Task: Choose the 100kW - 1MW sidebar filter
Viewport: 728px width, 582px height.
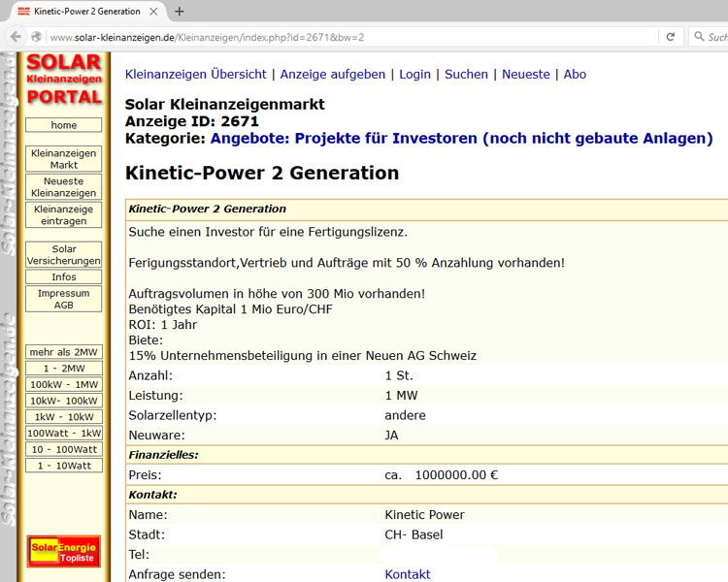Action: [x=64, y=385]
